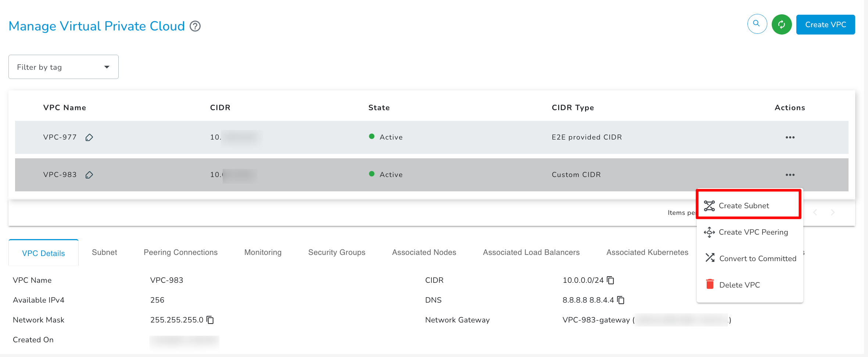The width and height of the screenshot is (868, 357).
Task: Open the Monitoring tab
Action: tap(262, 252)
